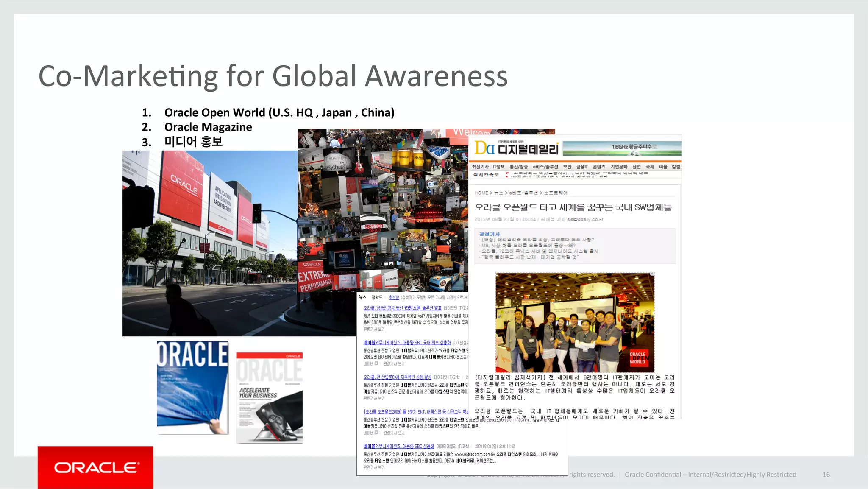The height and width of the screenshot is (489, 868).
Task: Click the 최신순 sort link in search results
Action: coord(394,298)
